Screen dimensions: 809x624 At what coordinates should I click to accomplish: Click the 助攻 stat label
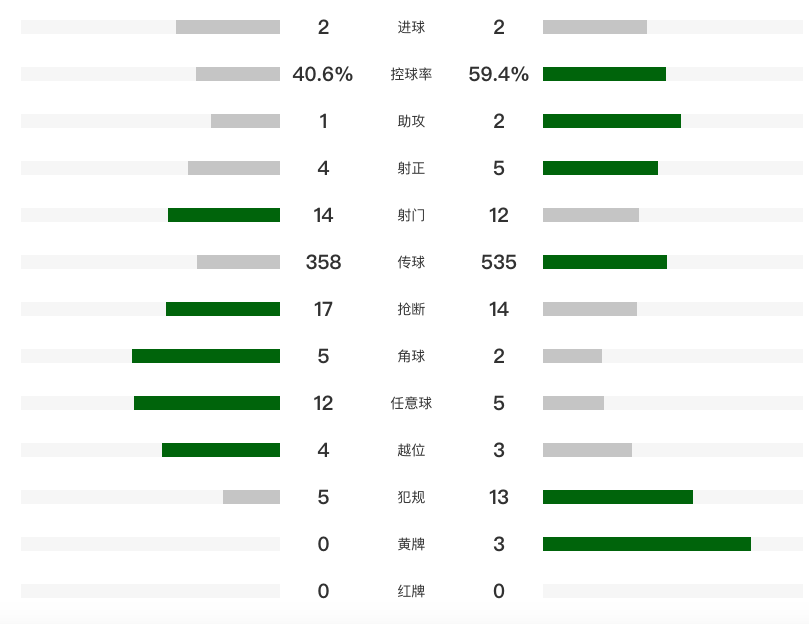(x=410, y=121)
